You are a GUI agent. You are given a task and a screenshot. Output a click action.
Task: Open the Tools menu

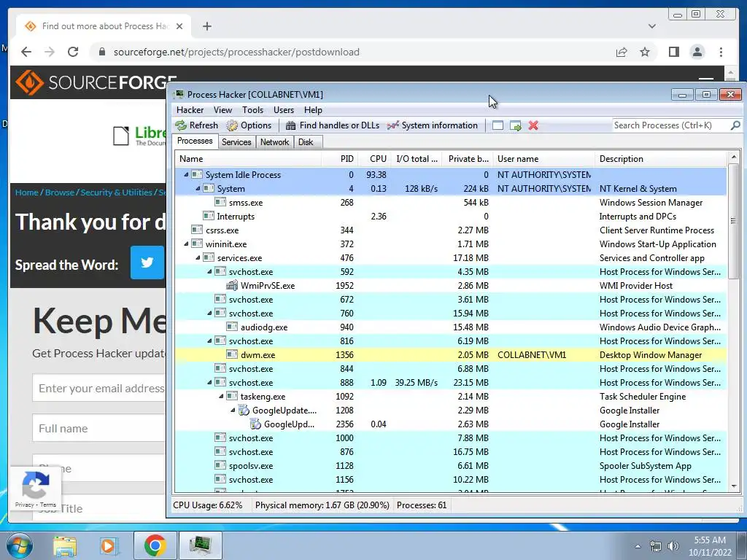pyautogui.click(x=252, y=110)
